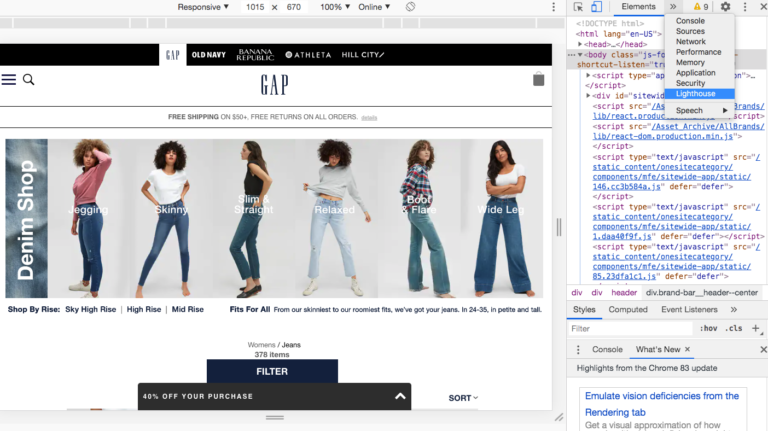Screen dimensions: 768x431
Task: Switch to the Computed tab
Action: tap(628, 310)
